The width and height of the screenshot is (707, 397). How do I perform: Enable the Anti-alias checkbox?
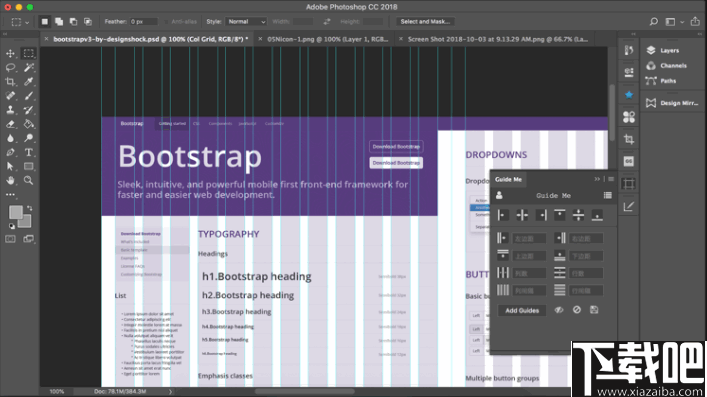click(x=166, y=22)
